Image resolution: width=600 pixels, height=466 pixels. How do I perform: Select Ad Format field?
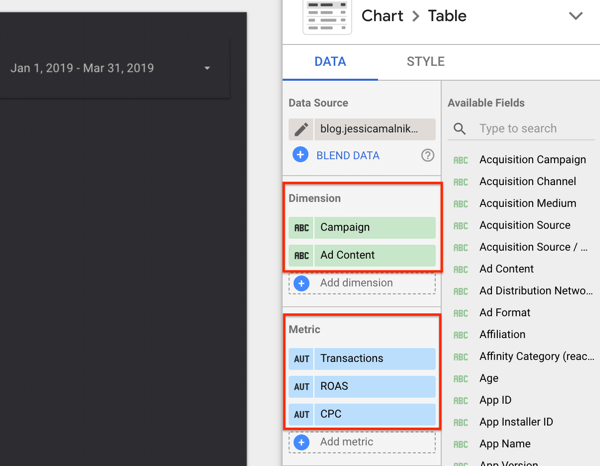(x=505, y=313)
